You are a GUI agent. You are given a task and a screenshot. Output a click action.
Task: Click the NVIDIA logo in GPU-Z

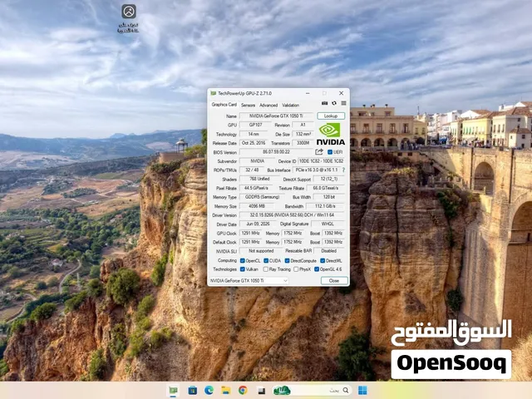(x=331, y=135)
